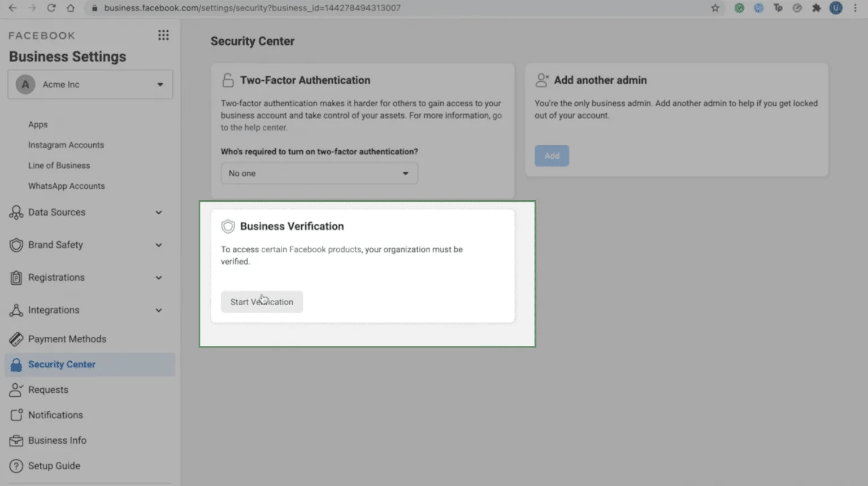Open WhatsApp Accounts in the sidebar
Viewport: 868px width, 486px height.
coord(67,186)
